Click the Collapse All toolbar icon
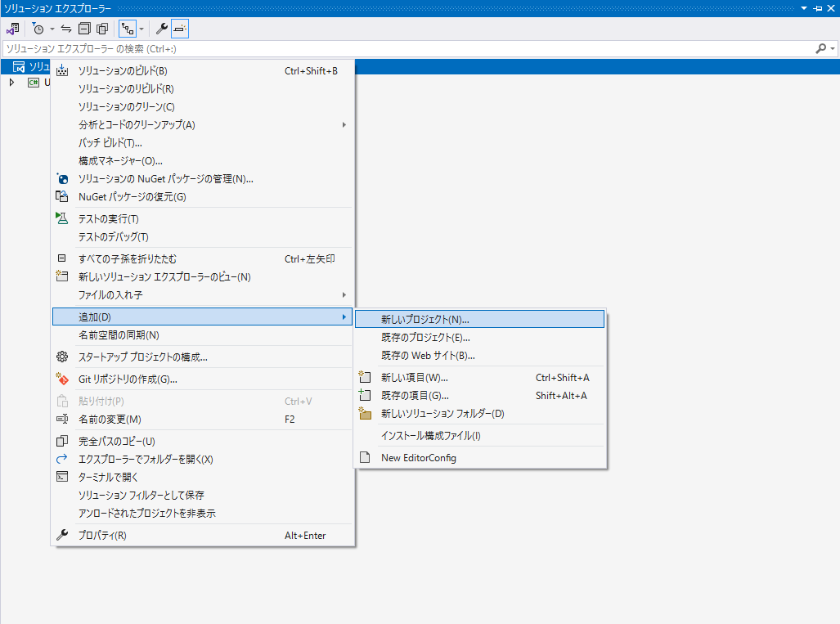This screenshot has width=840, height=624. [x=84, y=29]
